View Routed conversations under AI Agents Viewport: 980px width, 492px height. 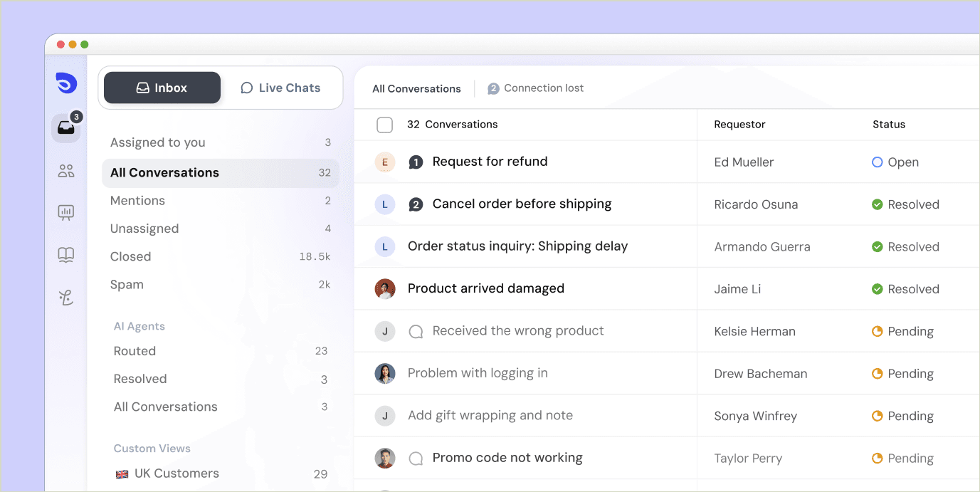point(135,350)
